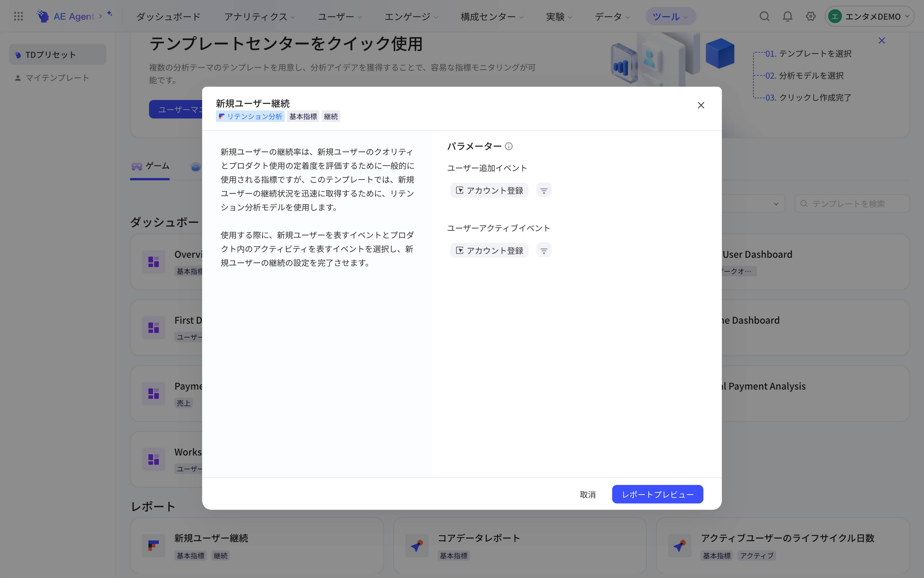Open the エンタメDEMO account dropdown
Screen dimensions: 924x578
(869, 16)
